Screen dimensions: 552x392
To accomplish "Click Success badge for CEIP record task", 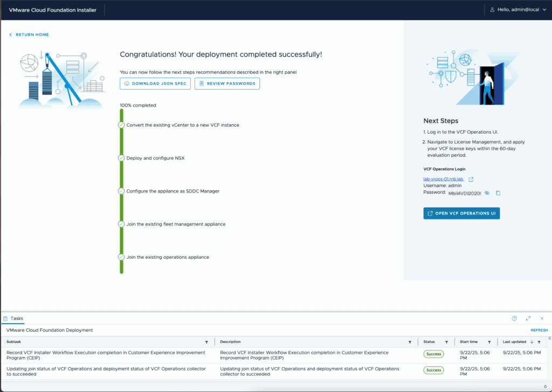I will [x=433, y=354].
